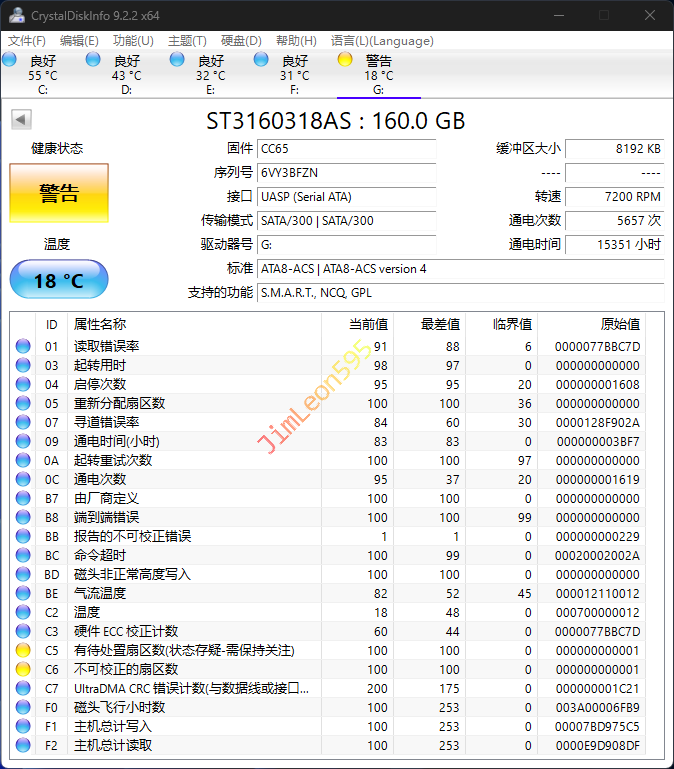Click the 属性名称 column header
Image resolution: width=674 pixels, height=769 pixels.
(100, 324)
